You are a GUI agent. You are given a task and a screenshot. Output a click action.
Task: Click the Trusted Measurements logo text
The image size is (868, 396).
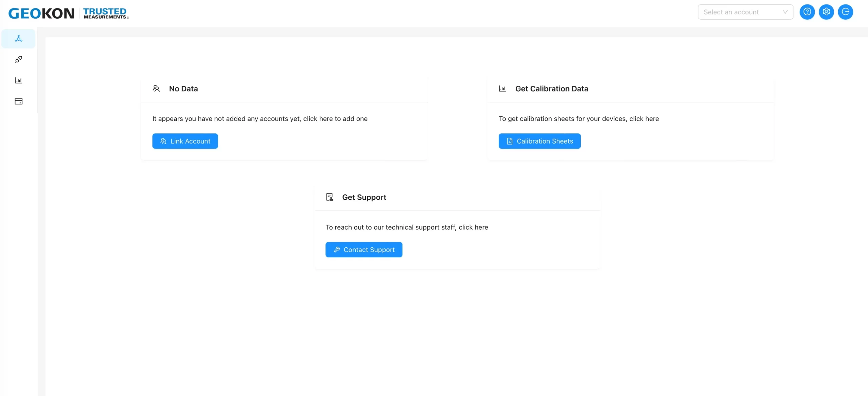pyautogui.click(x=105, y=14)
